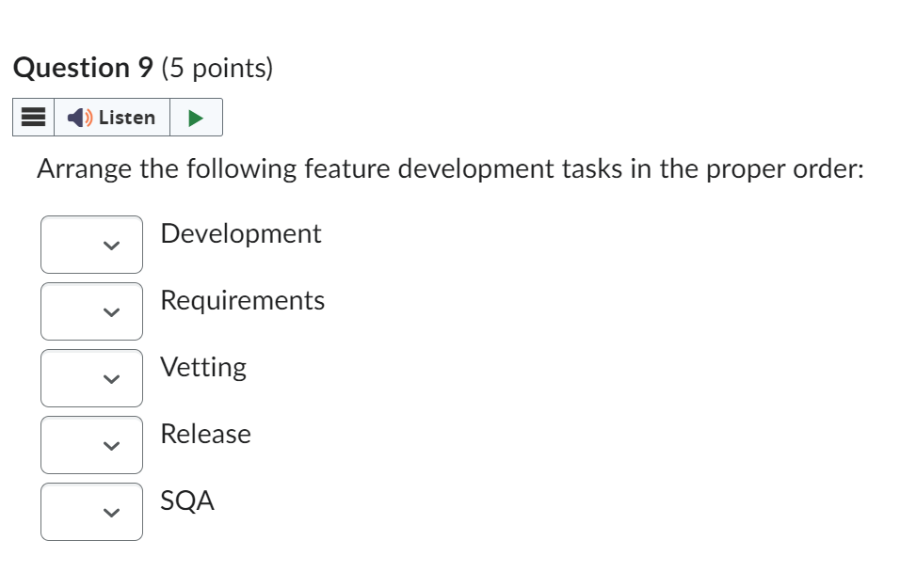Open the order dropdown for Development
The height and width of the screenshot is (588, 916).
tap(90, 245)
